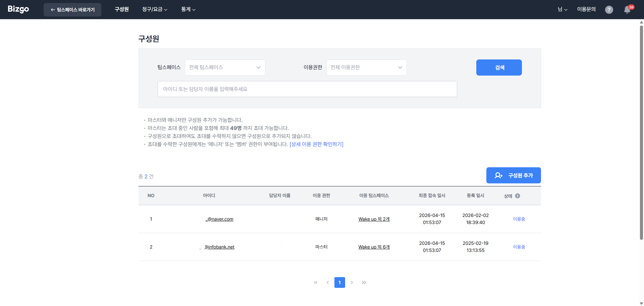Expand the 님 account dropdown
The height and width of the screenshot is (306, 644).
coord(562,9)
